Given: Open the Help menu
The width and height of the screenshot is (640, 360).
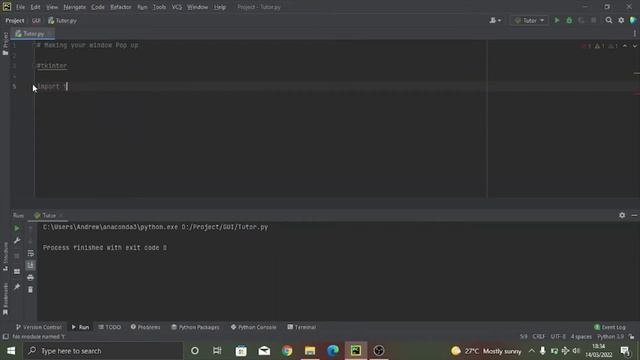Looking at the screenshot, I should (x=220, y=7).
